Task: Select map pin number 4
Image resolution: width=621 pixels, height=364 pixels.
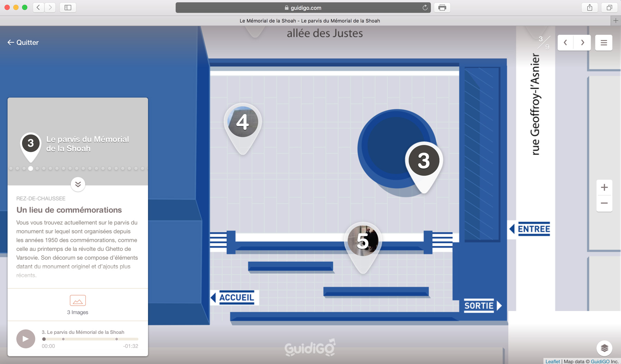Action: [243, 122]
